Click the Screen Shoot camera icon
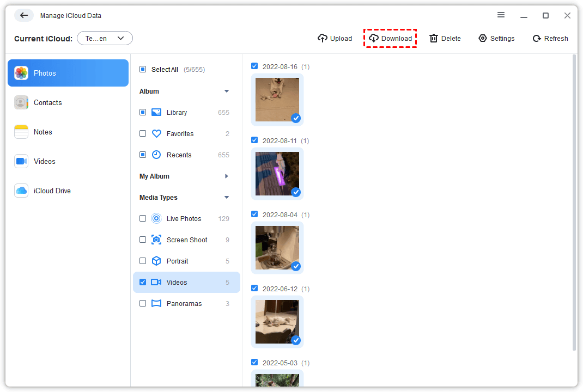The image size is (583, 392). coord(156,240)
